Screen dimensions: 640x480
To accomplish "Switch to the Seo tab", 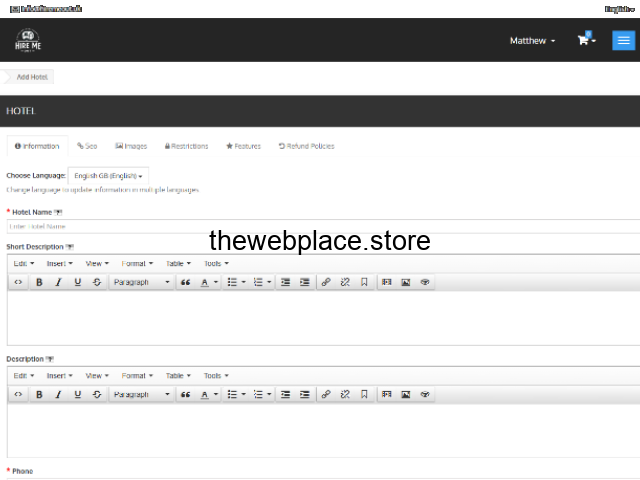I will pos(88,146).
